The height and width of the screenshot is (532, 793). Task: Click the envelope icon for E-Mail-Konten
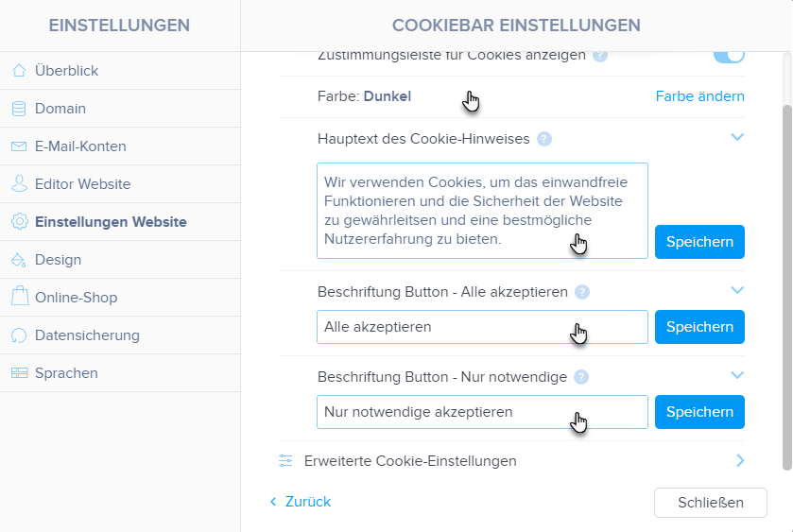tap(19, 146)
